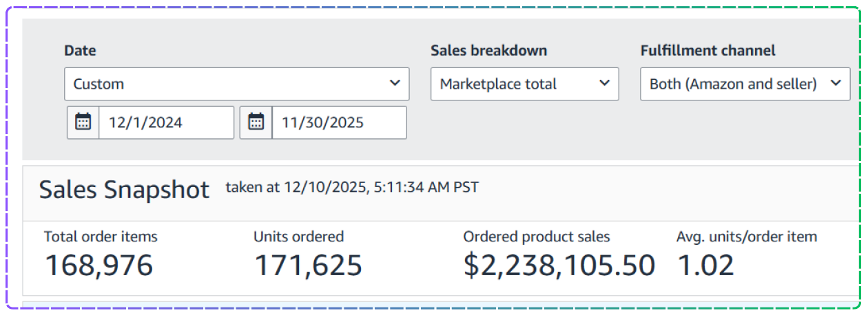Click the Fulfillment channel label
This screenshot has width=868, height=313.
(x=707, y=50)
